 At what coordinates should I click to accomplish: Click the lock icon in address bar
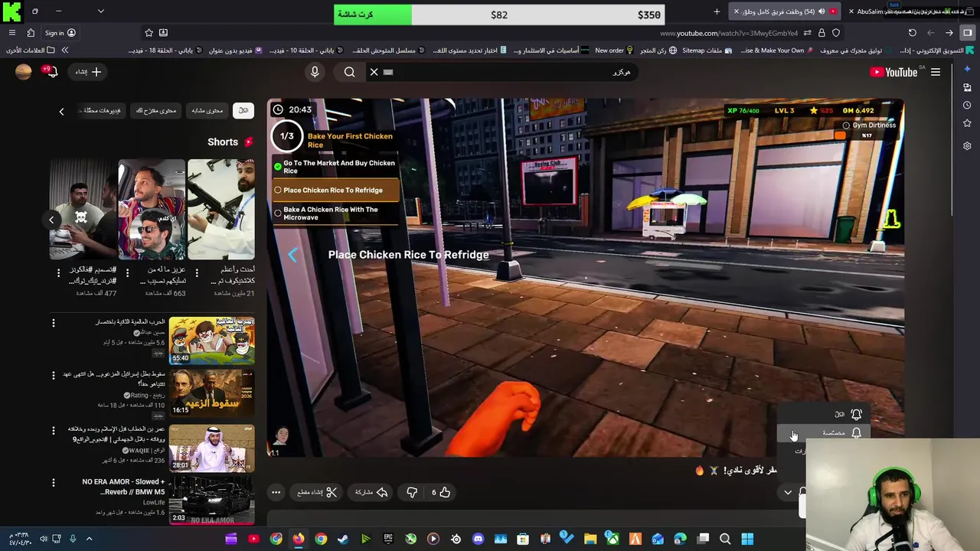[x=822, y=33]
